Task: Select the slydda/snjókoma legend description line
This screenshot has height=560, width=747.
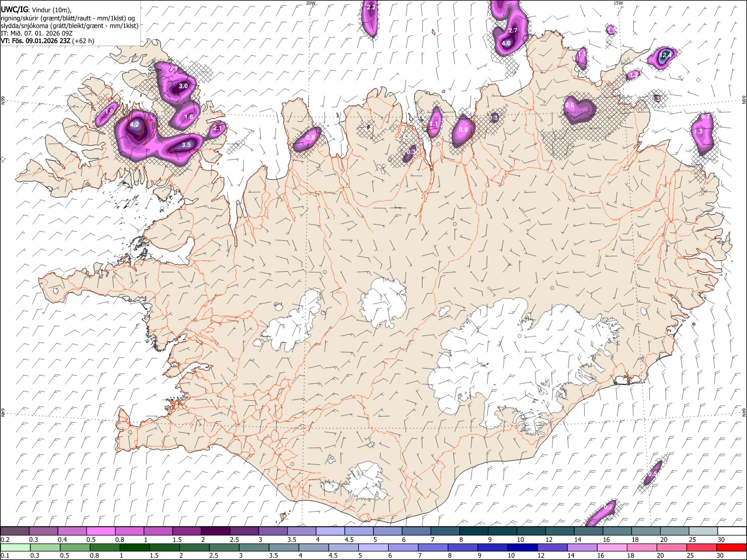Action: point(69,26)
